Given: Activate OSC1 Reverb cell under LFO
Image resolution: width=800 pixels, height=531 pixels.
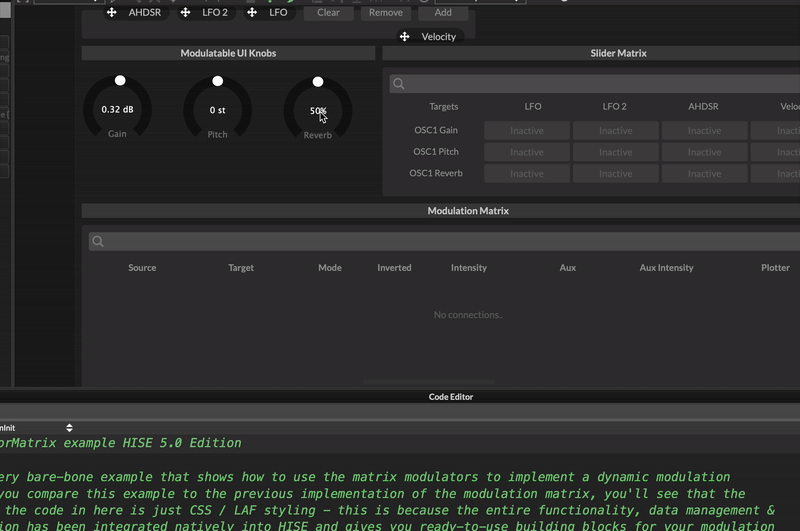Looking at the screenshot, I should pos(527,173).
